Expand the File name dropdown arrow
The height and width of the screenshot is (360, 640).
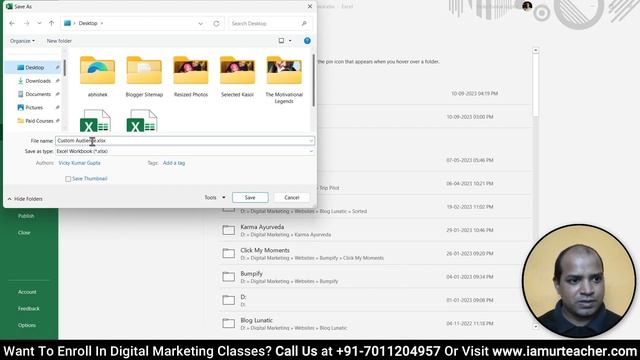pyautogui.click(x=311, y=141)
